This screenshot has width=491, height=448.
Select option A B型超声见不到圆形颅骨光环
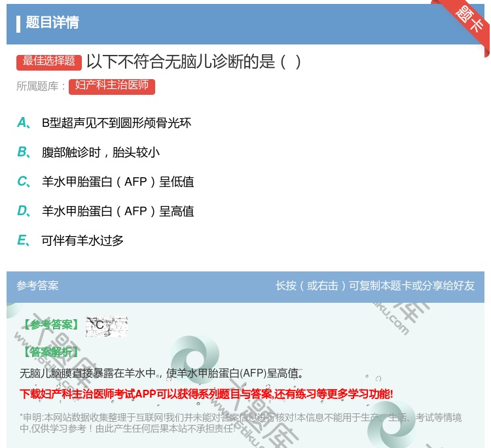(104, 123)
